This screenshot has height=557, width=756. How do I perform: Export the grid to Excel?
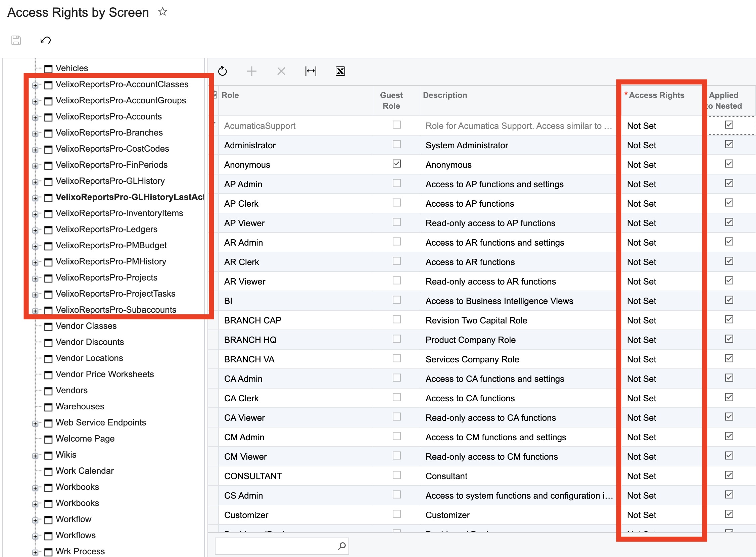[340, 71]
